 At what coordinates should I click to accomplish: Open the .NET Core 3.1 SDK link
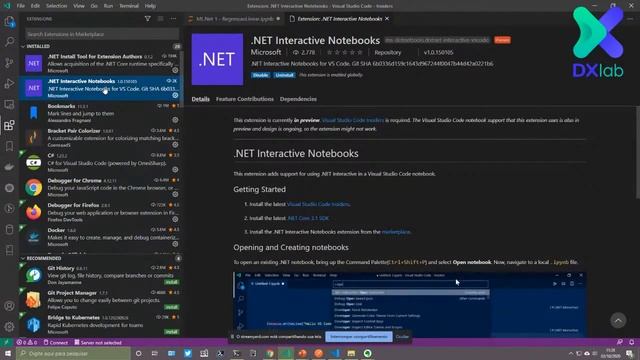coord(308,218)
